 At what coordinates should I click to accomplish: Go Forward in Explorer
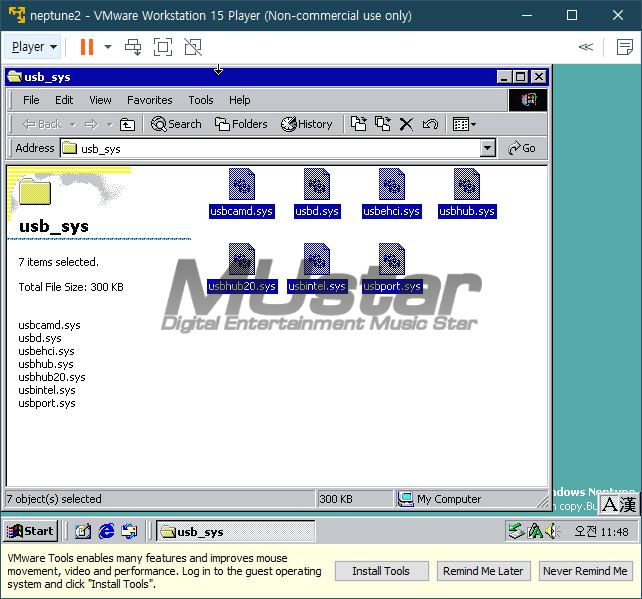tap(91, 124)
